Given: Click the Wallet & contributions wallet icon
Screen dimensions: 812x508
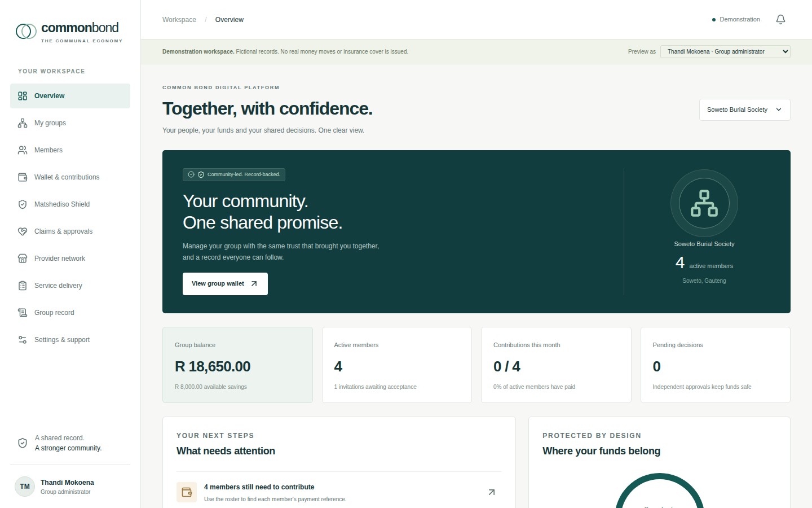Looking at the screenshot, I should pyautogui.click(x=23, y=177).
